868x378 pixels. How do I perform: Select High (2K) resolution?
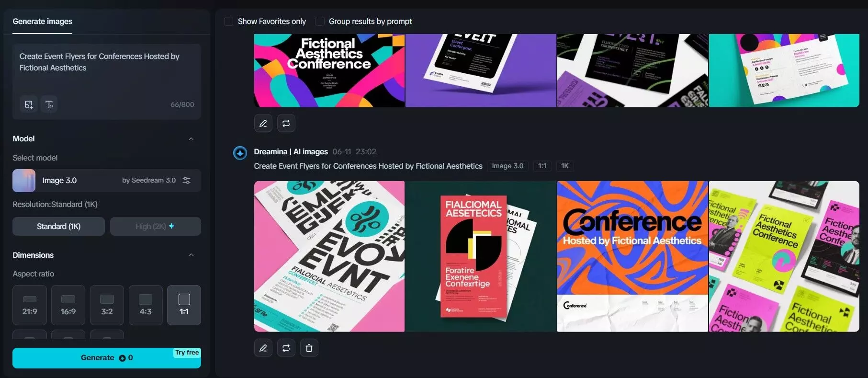pyautogui.click(x=156, y=226)
